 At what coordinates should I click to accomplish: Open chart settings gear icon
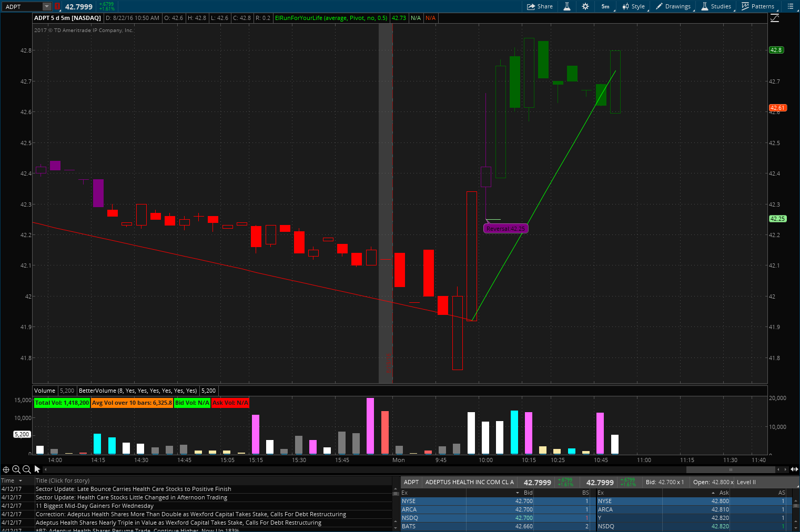(x=585, y=6)
